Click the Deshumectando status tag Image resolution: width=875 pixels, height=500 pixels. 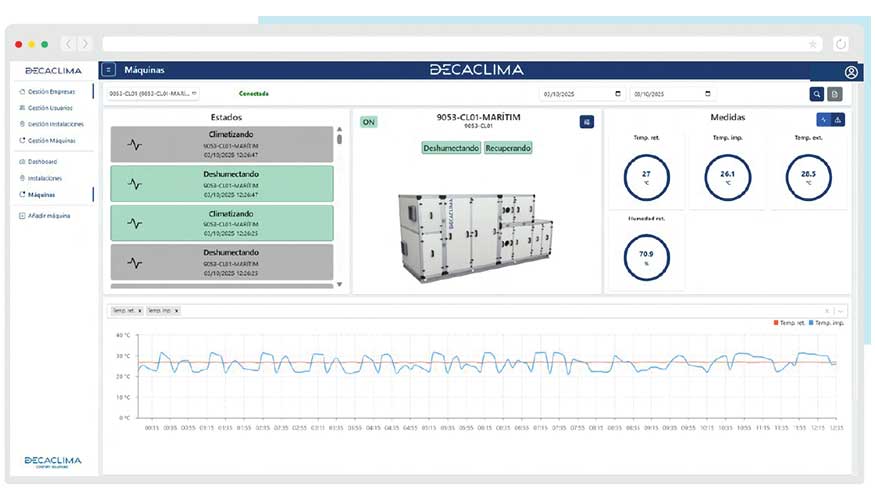coord(451,148)
